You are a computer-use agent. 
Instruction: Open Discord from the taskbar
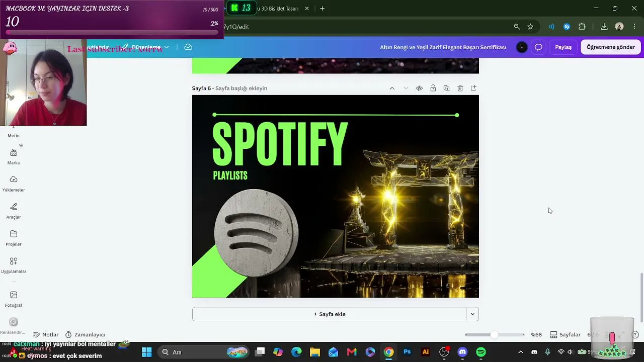pos(462,352)
